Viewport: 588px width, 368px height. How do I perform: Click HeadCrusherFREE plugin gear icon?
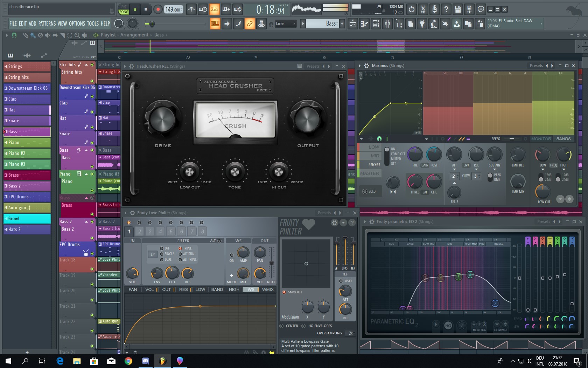(132, 66)
